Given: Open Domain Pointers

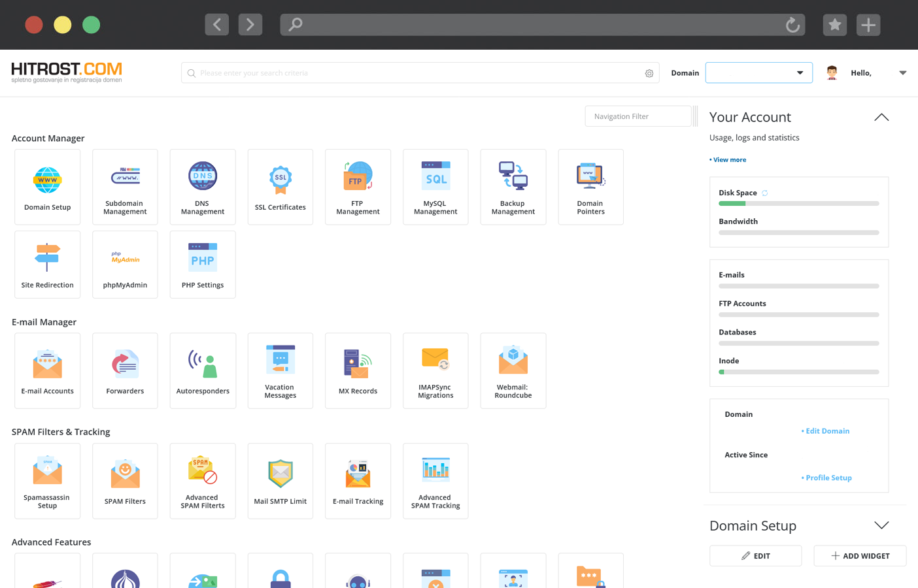Looking at the screenshot, I should coord(590,187).
